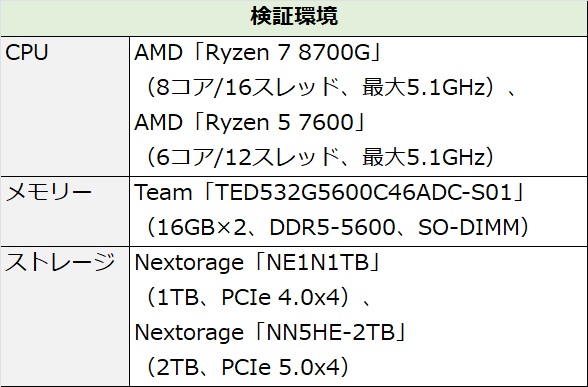Select the Team TED532G5600C46ADC-S01 model text
Image resolution: width=588 pixels, height=387 pixels.
click(x=330, y=192)
